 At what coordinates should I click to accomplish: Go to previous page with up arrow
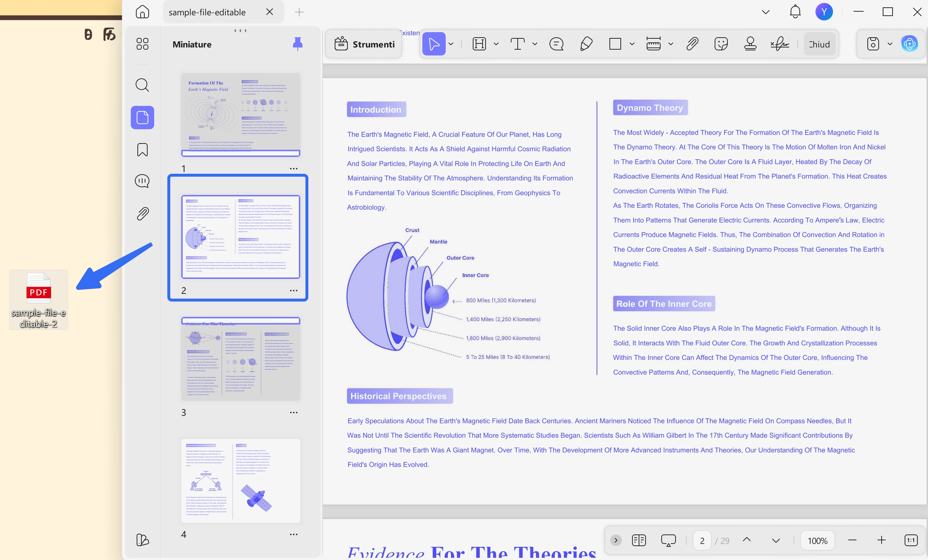tap(746, 540)
